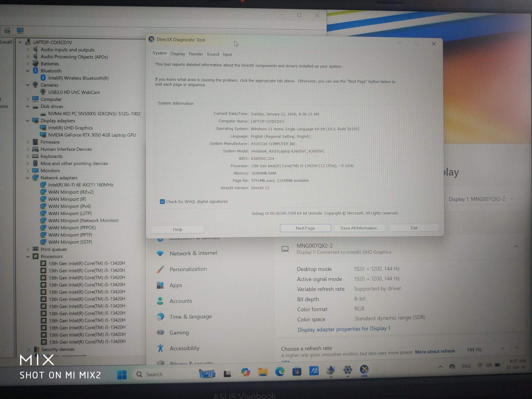Open Microsoft Edge from the taskbar
Viewport: 532px width, 399px height.
(x=280, y=372)
